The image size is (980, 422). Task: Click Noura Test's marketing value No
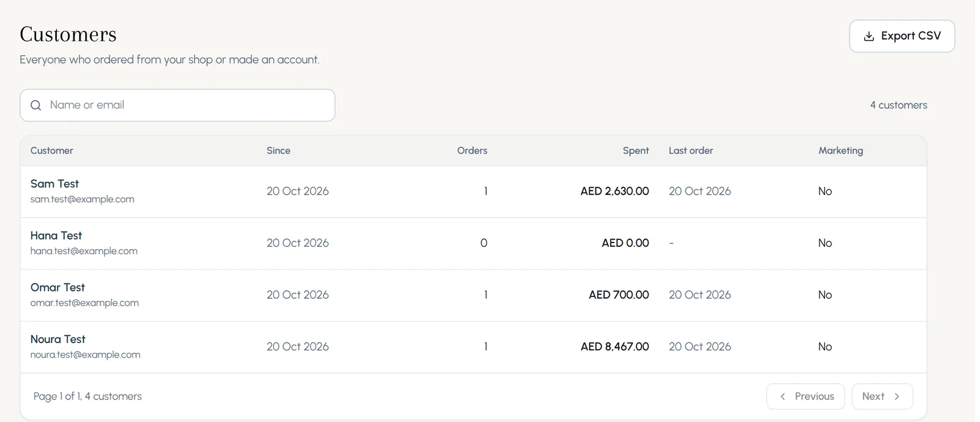[825, 347]
